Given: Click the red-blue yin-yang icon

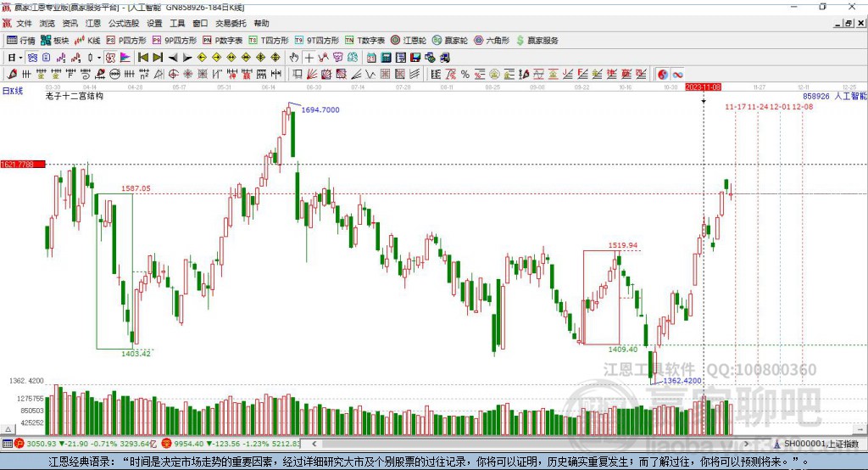Looking at the screenshot, I should pos(663,75).
